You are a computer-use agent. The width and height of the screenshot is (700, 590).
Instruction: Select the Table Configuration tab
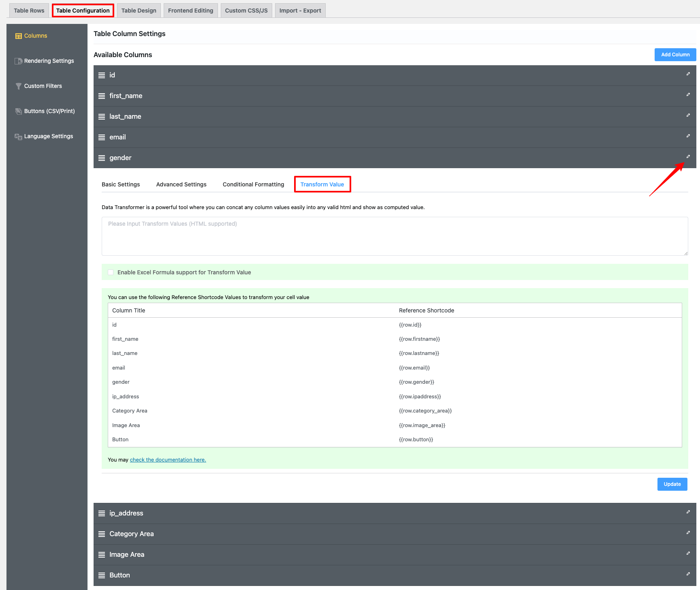[83, 11]
